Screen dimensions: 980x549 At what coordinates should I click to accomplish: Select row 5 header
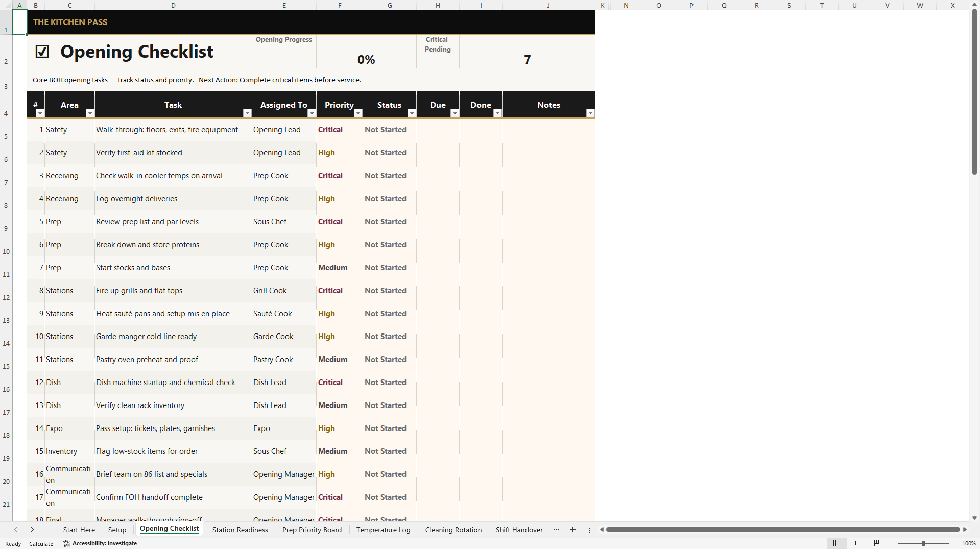click(6, 130)
